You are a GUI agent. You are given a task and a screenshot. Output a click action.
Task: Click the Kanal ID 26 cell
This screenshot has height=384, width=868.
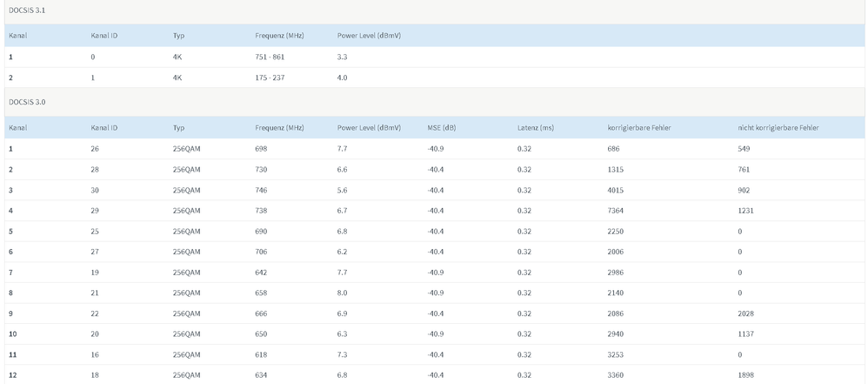pos(95,149)
